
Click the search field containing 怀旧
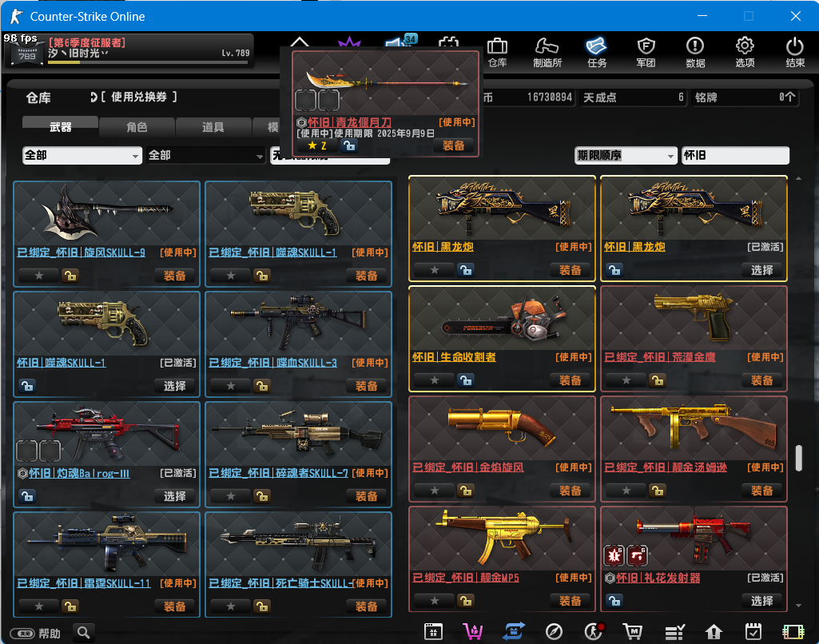735,156
